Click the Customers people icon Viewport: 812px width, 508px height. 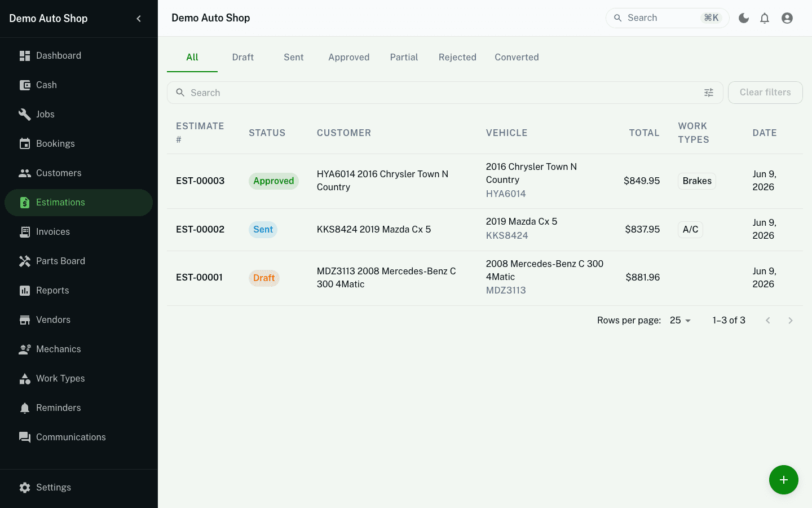click(x=25, y=173)
